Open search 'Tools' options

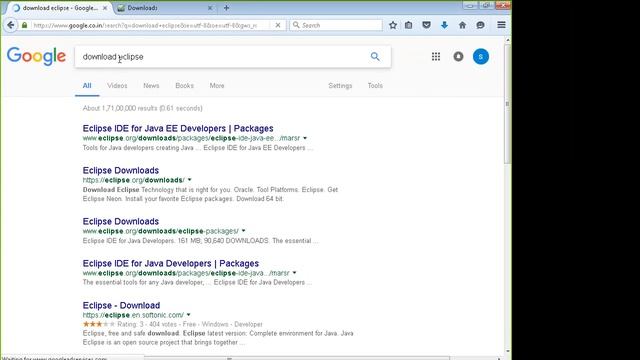375,86
